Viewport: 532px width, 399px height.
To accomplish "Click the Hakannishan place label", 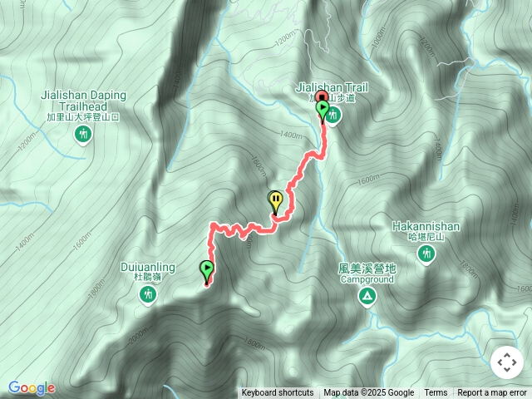I will (x=426, y=226).
